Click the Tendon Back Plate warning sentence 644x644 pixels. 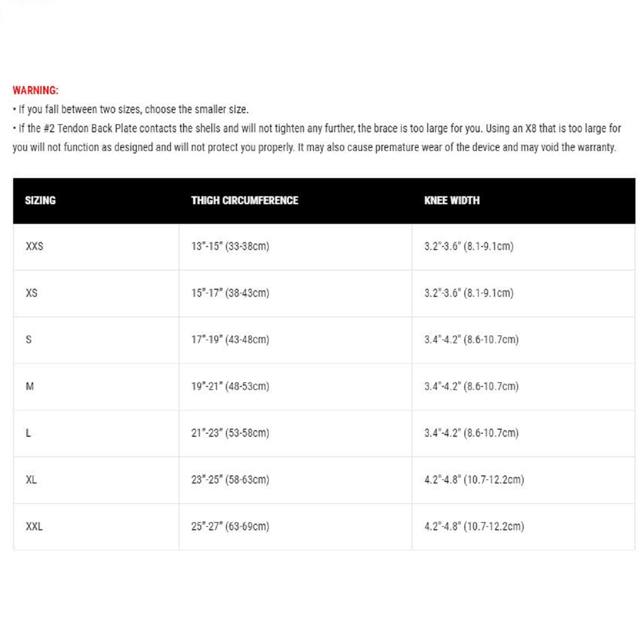(x=317, y=138)
